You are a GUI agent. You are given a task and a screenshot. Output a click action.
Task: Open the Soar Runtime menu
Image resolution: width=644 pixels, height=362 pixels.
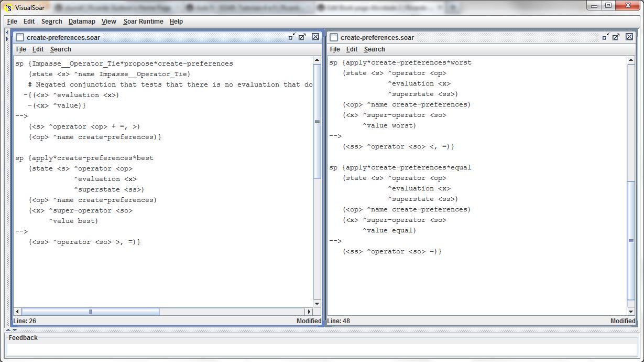coord(143,22)
